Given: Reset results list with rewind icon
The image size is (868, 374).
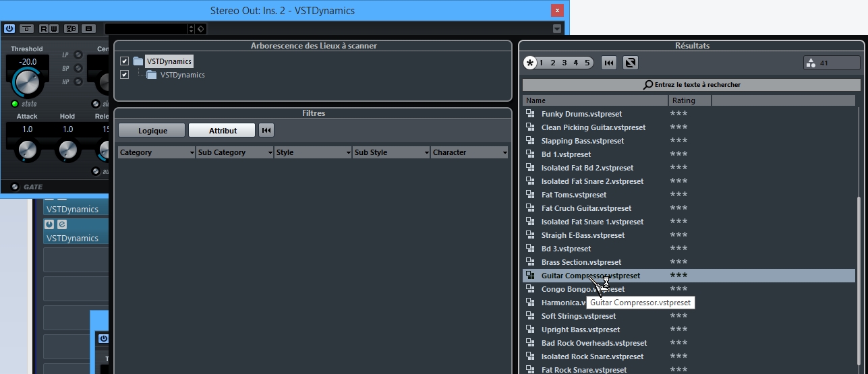Looking at the screenshot, I should coord(609,63).
